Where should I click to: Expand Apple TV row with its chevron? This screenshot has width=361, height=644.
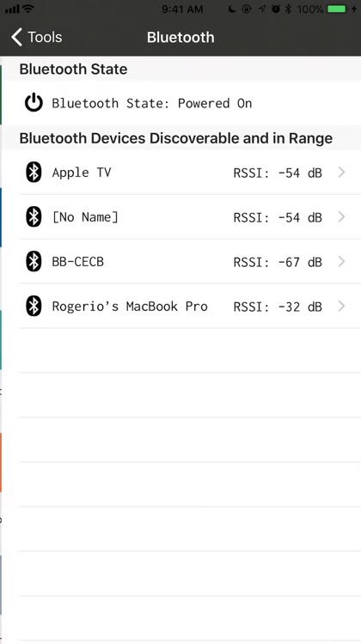coord(341,173)
